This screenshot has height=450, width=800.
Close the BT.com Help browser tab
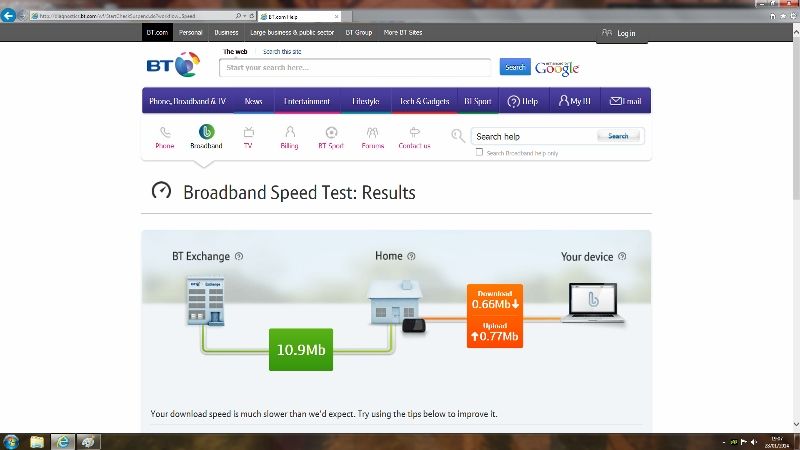pos(336,16)
